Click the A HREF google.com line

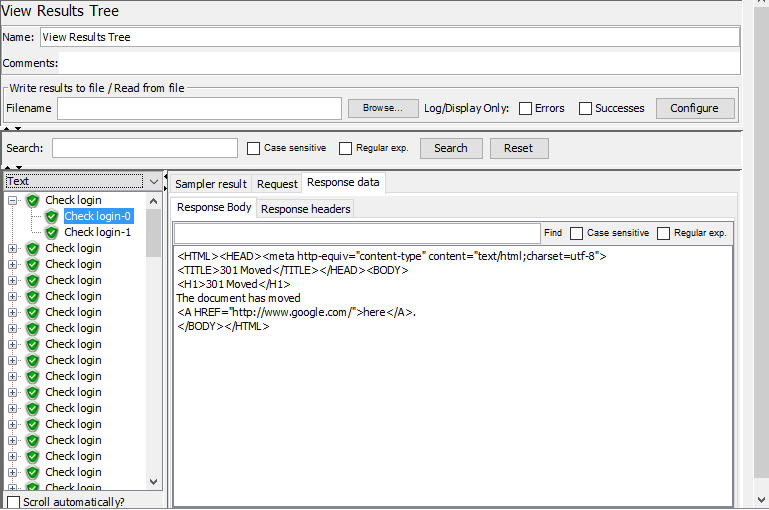[296, 312]
